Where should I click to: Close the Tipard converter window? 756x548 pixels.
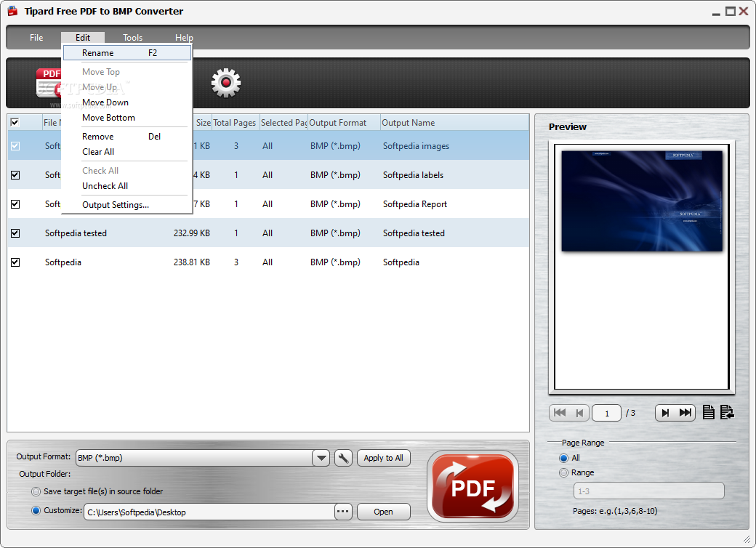click(744, 11)
